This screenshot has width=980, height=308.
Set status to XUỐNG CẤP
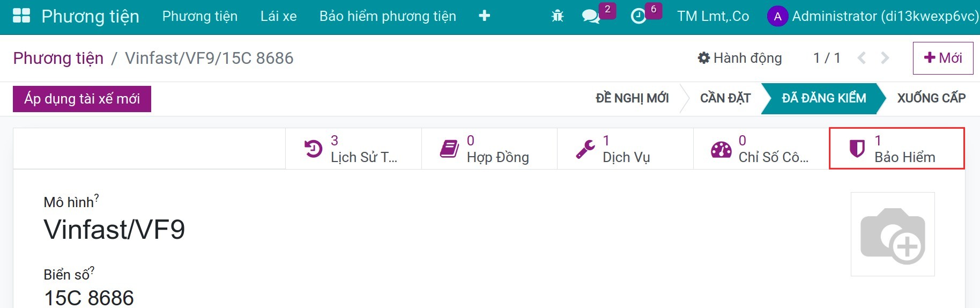click(932, 98)
